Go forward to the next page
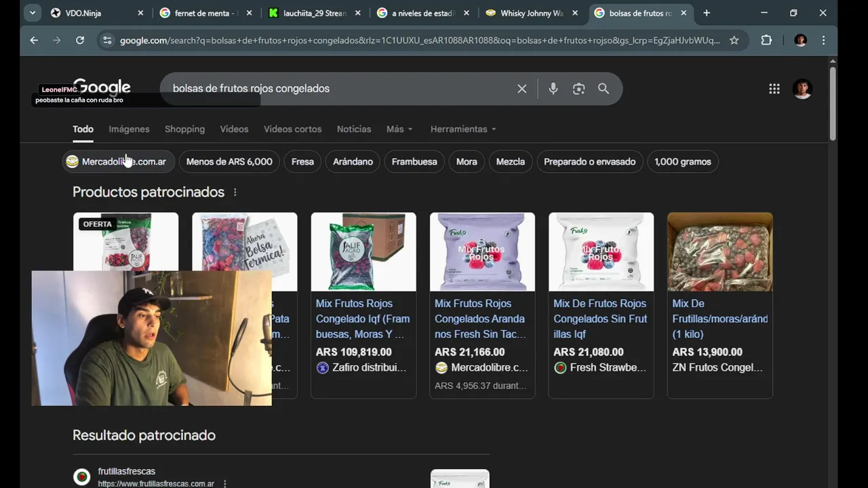868x488 pixels. [x=57, y=40]
